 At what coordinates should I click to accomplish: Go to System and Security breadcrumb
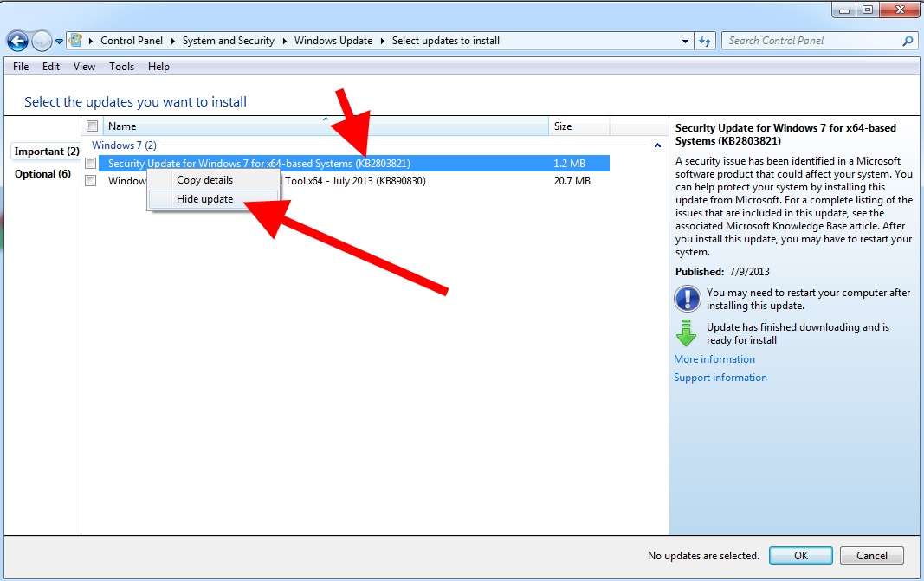pyautogui.click(x=228, y=41)
